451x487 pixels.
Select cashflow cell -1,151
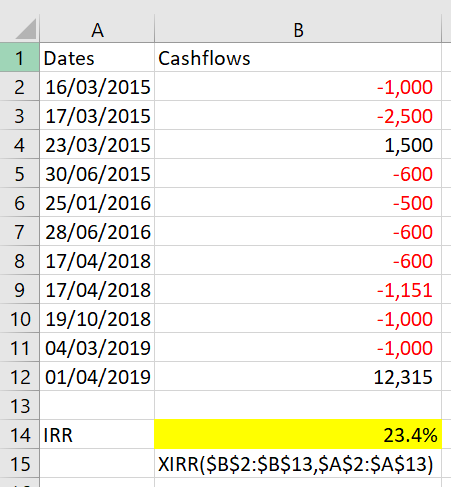[298, 290]
